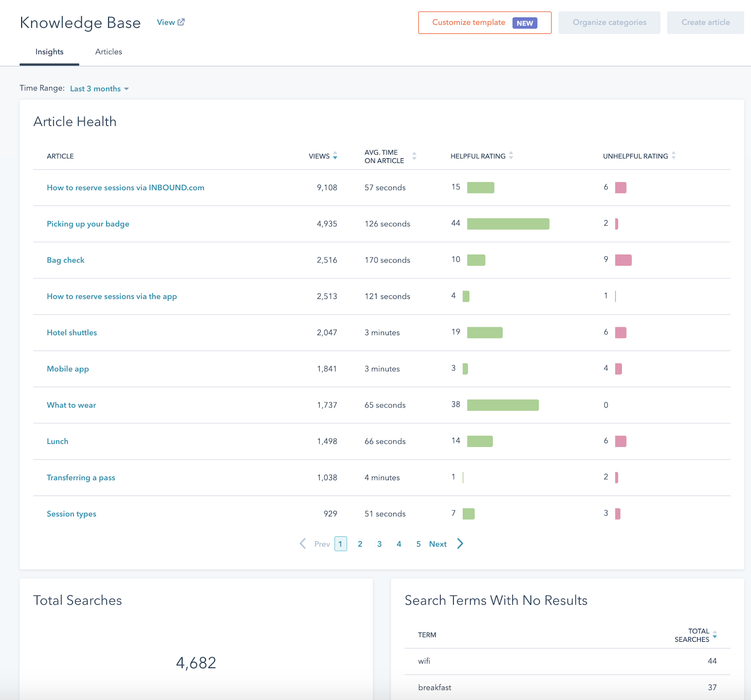Sort the table by Views column arrows

[x=335, y=156]
